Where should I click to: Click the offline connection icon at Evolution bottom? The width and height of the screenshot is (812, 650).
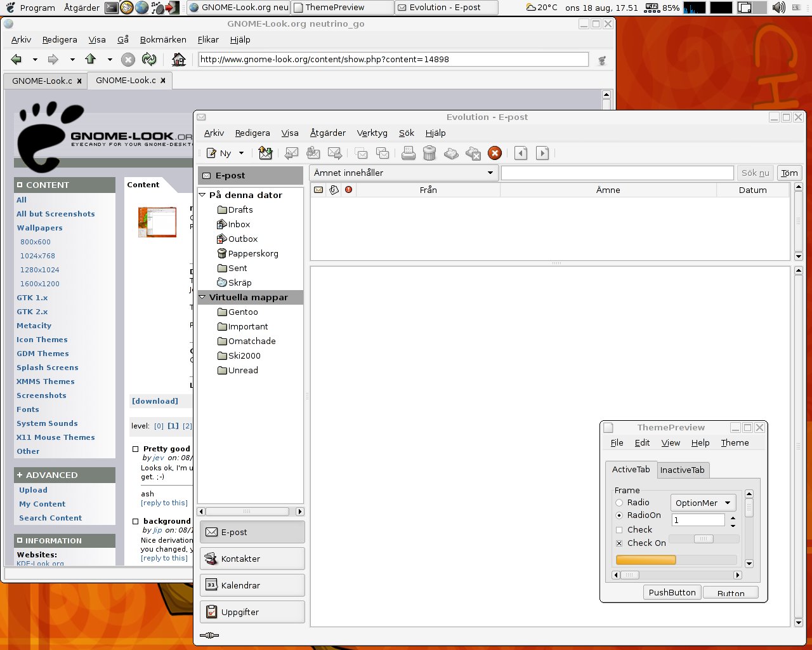(x=209, y=635)
